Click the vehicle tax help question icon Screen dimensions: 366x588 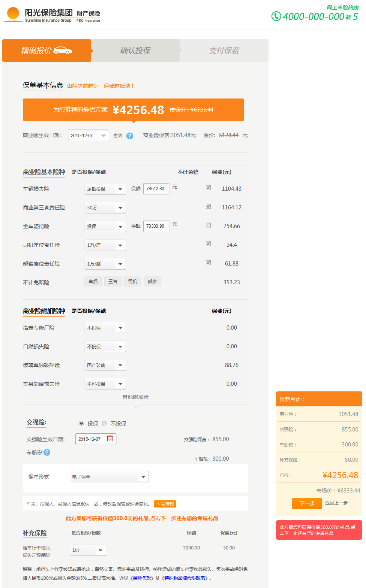pyautogui.click(x=47, y=452)
